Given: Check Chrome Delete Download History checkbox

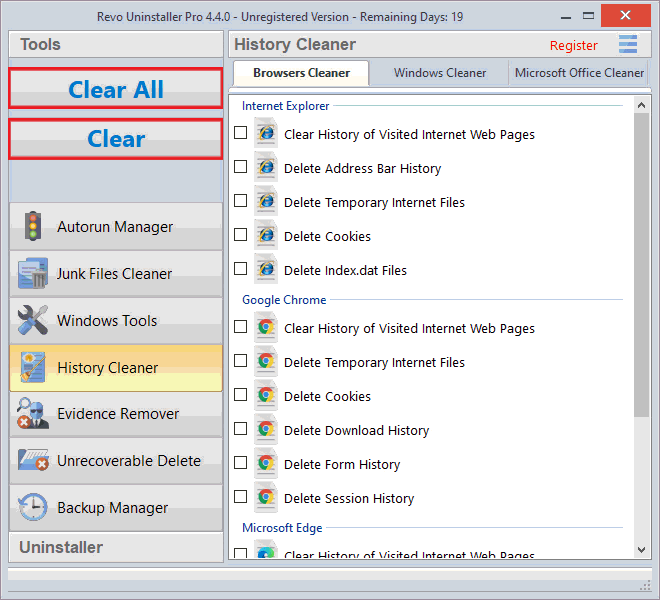Looking at the screenshot, I should pyautogui.click(x=240, y=429).
